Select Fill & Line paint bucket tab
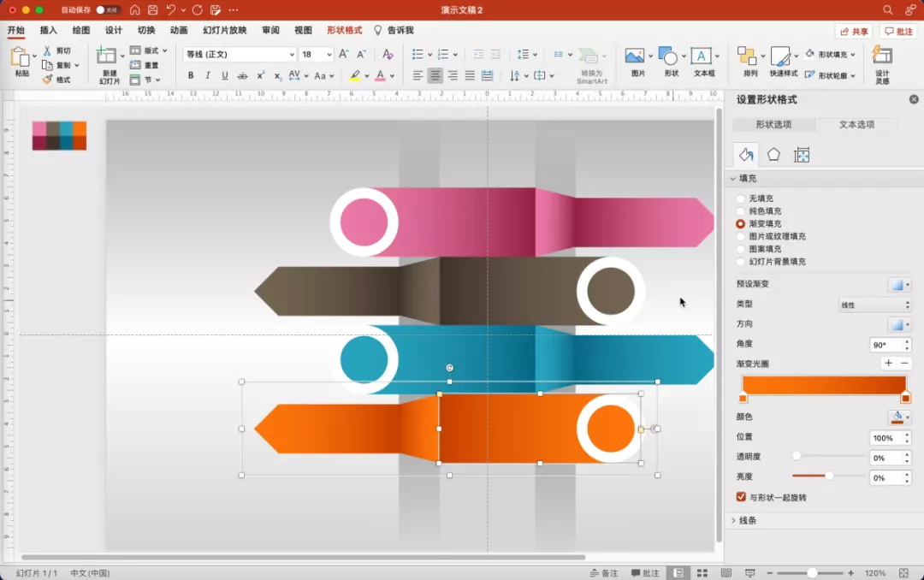924x580 pixels. (746, 155)
